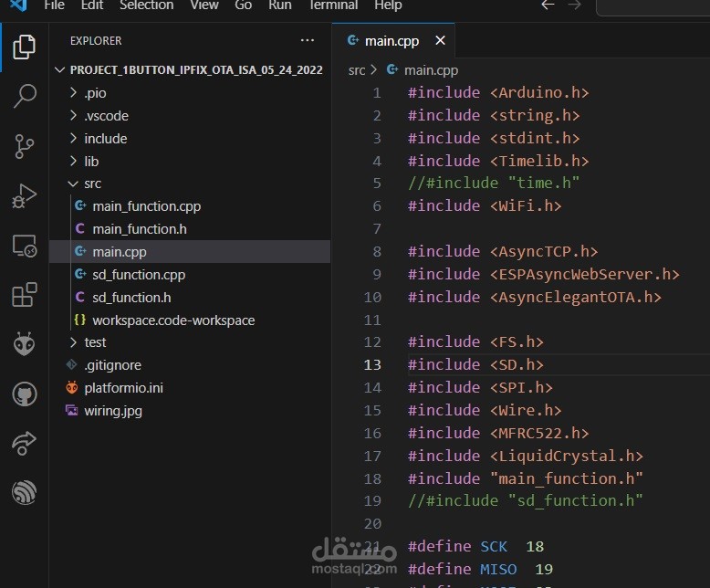Open the Espressif IDF icon view

click(x=24, y=492)
